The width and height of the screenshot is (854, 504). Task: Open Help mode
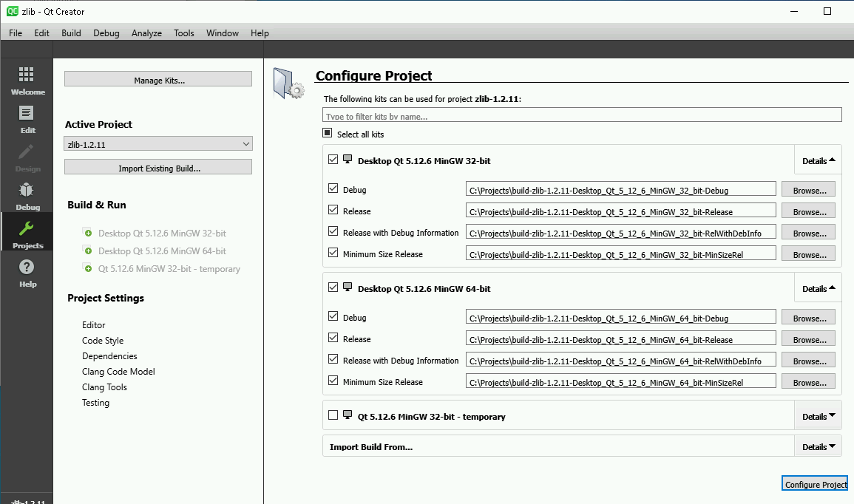coord(27,273)
